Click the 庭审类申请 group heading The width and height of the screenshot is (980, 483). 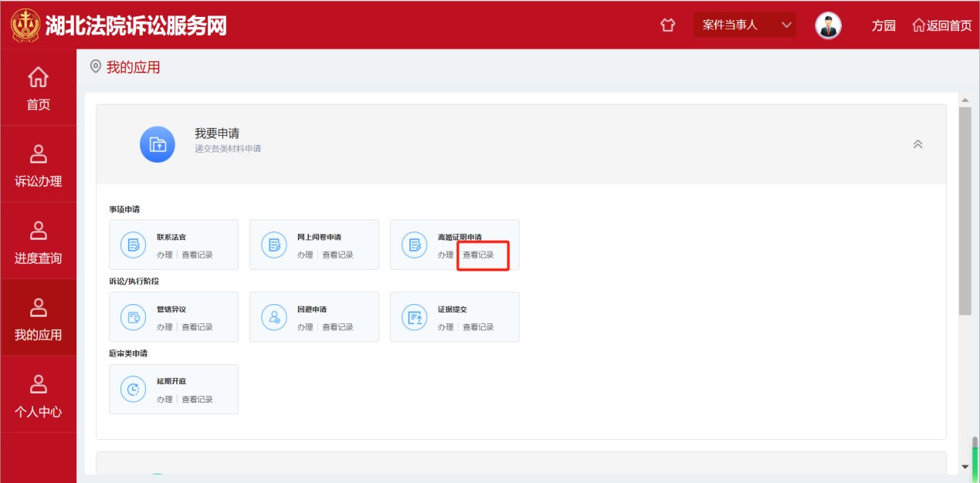pos(128,353)
